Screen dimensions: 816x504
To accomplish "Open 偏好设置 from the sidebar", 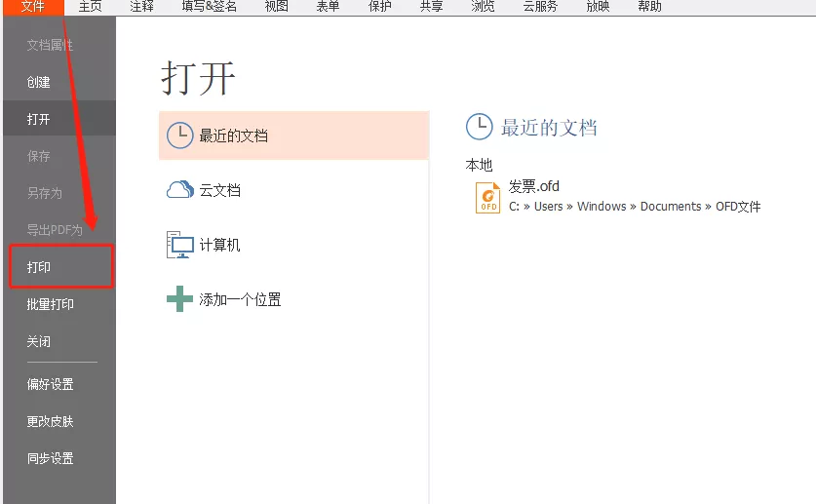I will click(50, 384).
